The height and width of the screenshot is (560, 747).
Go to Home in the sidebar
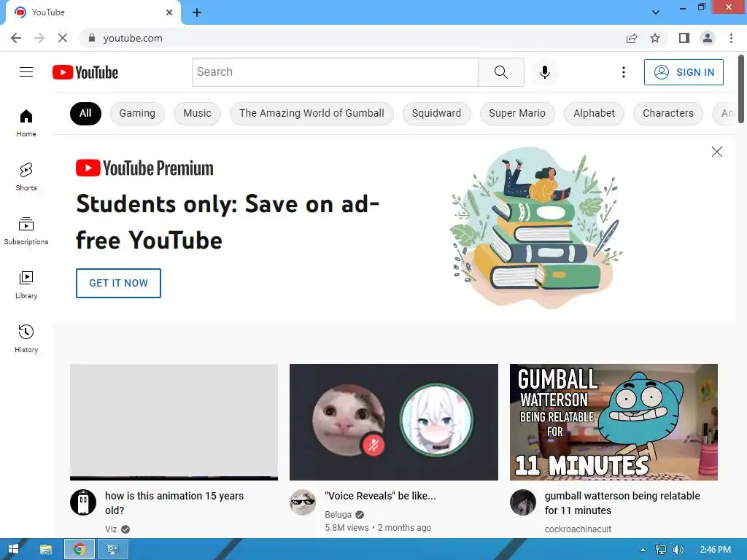point(26,122)
